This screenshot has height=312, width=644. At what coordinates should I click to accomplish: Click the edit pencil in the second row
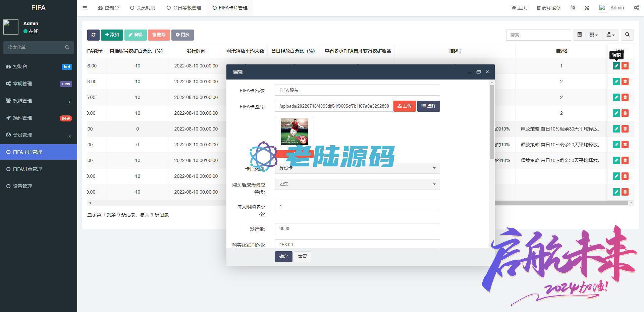pos(616,82)
